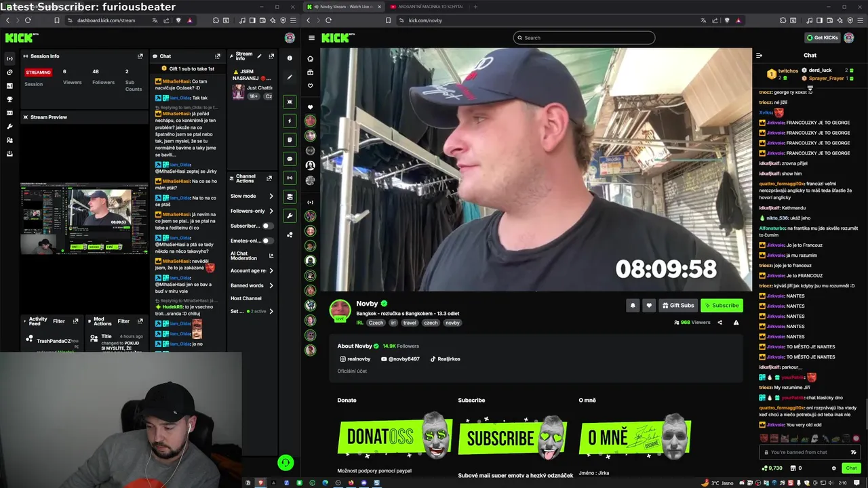
Task: Switch to the Novby Stream browser tab
Action: [x=344, y=7]
